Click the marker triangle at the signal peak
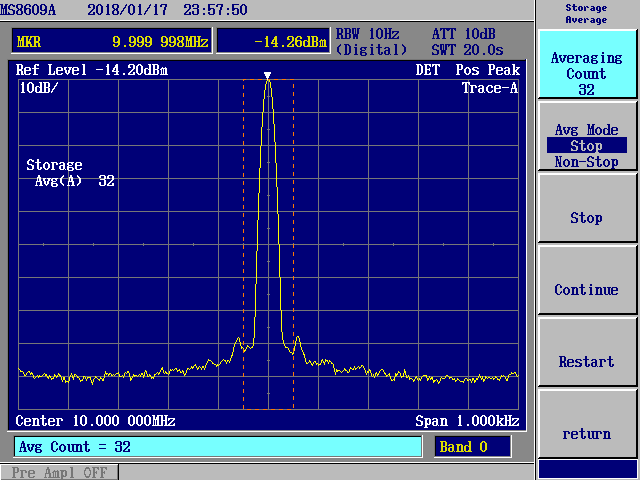640x480 pixels. tap(267, 76)
